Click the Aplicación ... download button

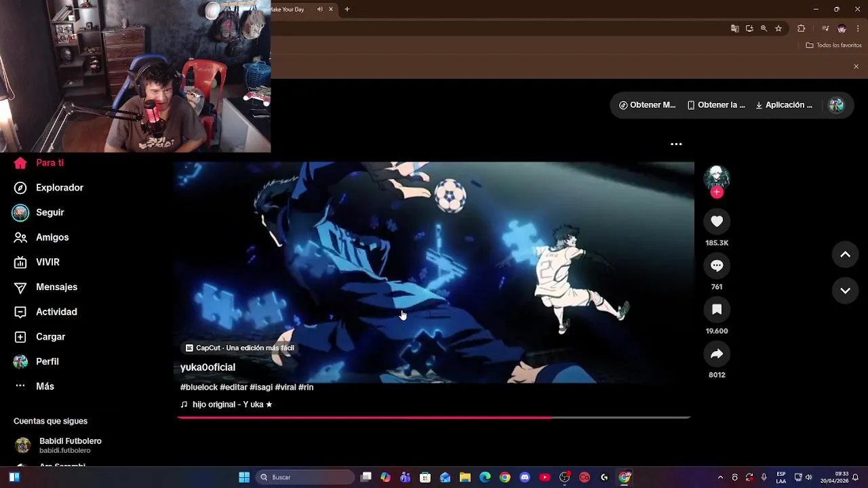(784, 105)
